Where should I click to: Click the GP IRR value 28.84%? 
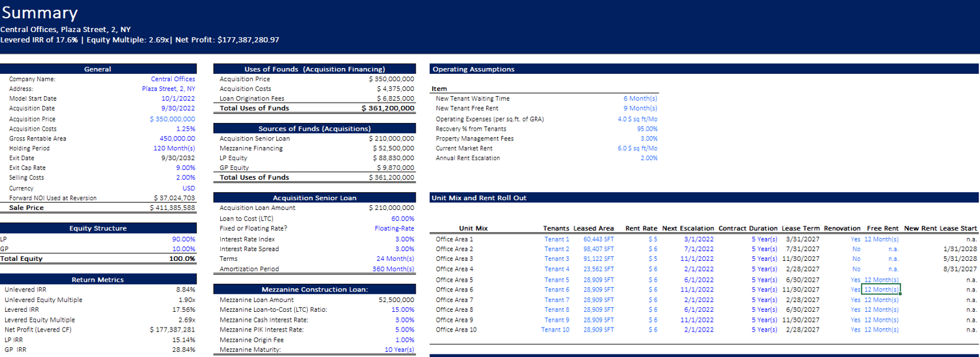[184, 350]
